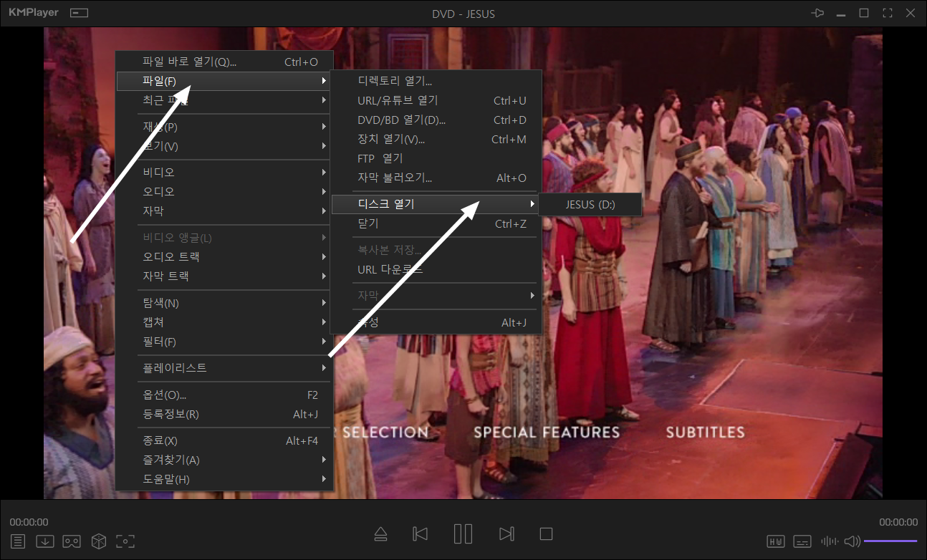Open the 오디오 submenu

tap(224, 192)
